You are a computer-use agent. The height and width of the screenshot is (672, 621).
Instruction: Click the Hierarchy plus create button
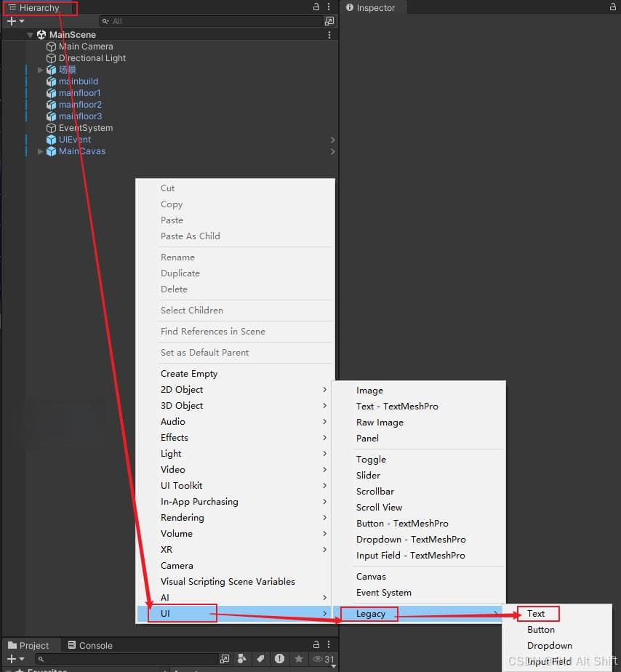[x=12, y=21]
